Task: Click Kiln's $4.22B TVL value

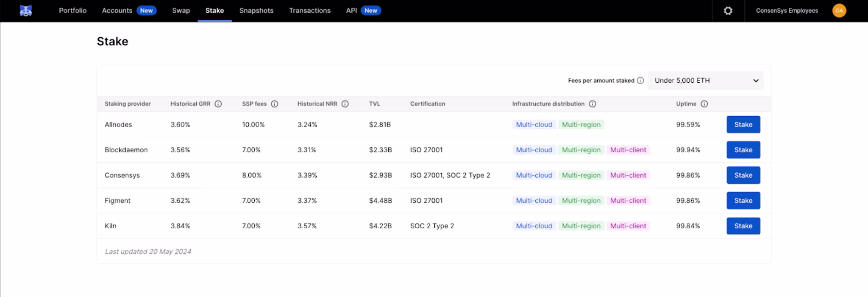Action: (380, 226)
